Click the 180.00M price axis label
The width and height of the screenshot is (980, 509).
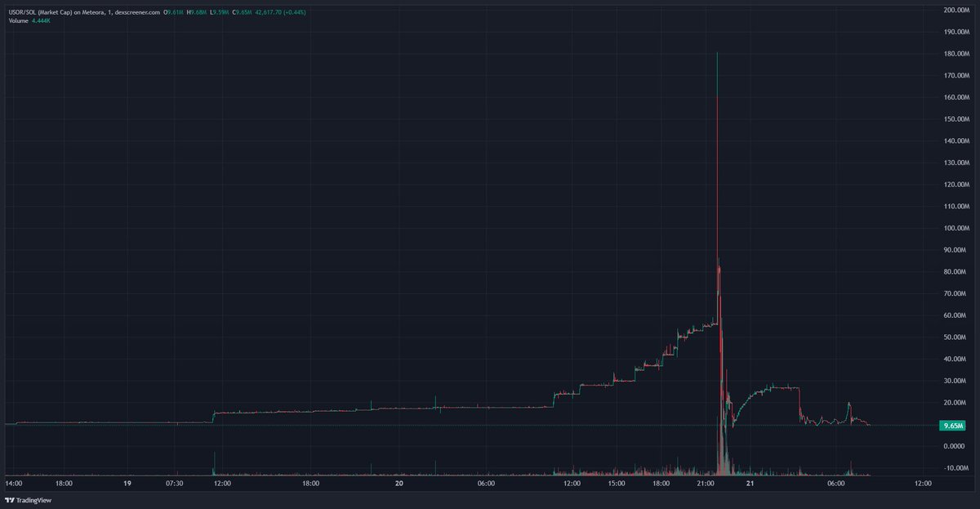(x=955, y=54)
